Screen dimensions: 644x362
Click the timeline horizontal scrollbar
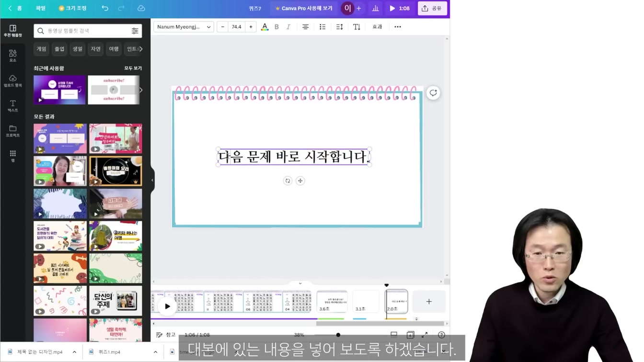pyautogui.click(x=380, y=324)
